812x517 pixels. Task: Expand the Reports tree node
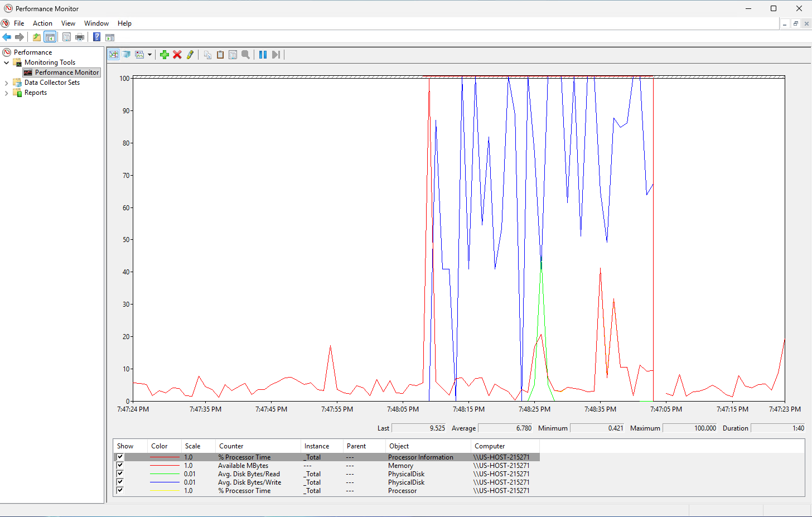click(6, 93)
